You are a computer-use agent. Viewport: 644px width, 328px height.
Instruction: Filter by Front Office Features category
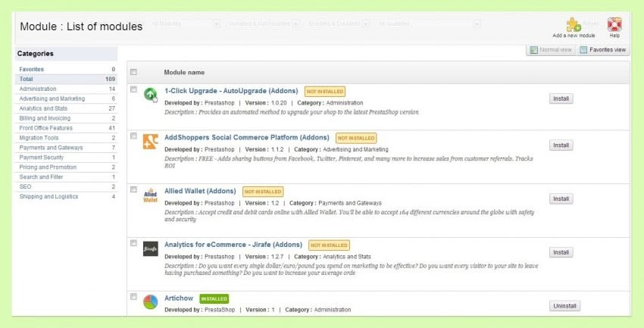(67, 128)
